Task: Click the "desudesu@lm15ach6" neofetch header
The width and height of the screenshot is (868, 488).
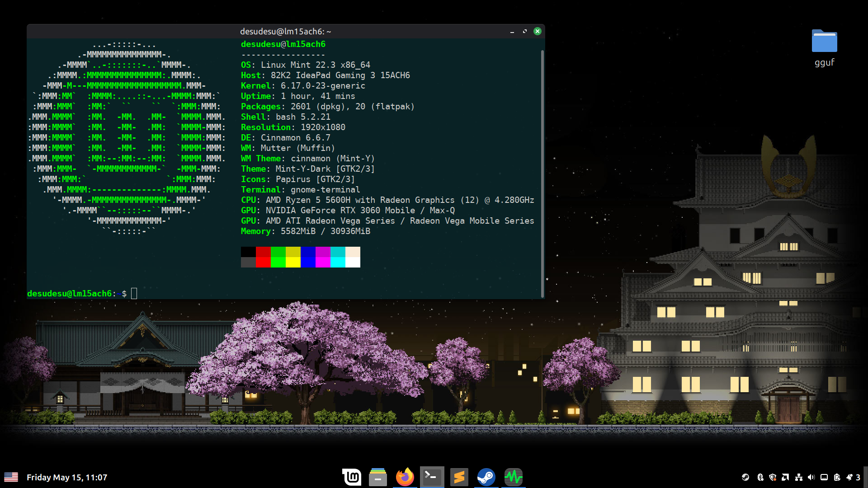Action: point(283,44)
